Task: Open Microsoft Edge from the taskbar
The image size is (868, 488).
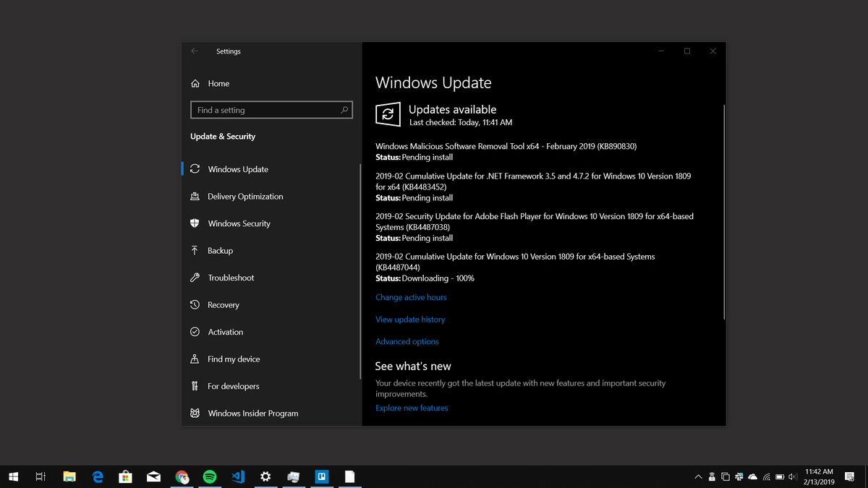Action: click(x=98, y=476)
